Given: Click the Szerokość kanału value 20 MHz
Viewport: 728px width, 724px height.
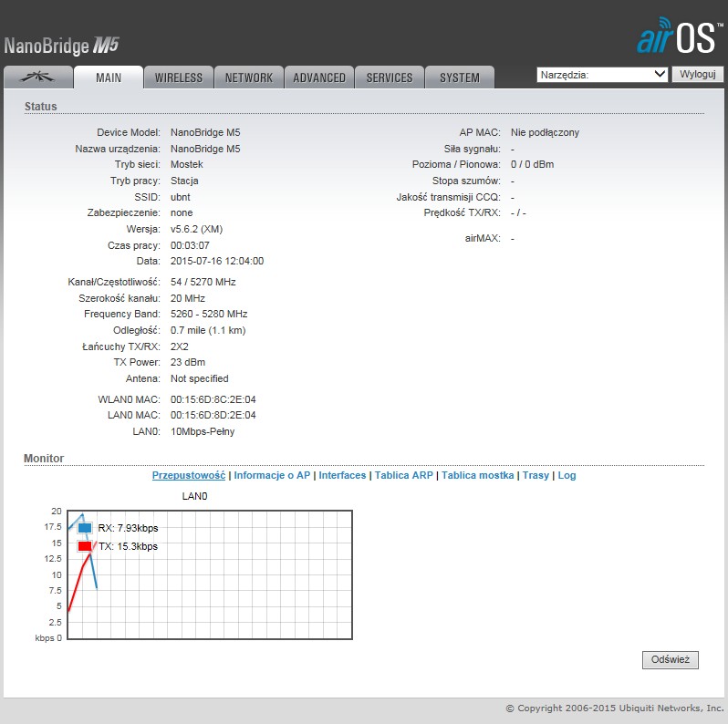Looking at the screenshot, I should (x=188, y=298).
